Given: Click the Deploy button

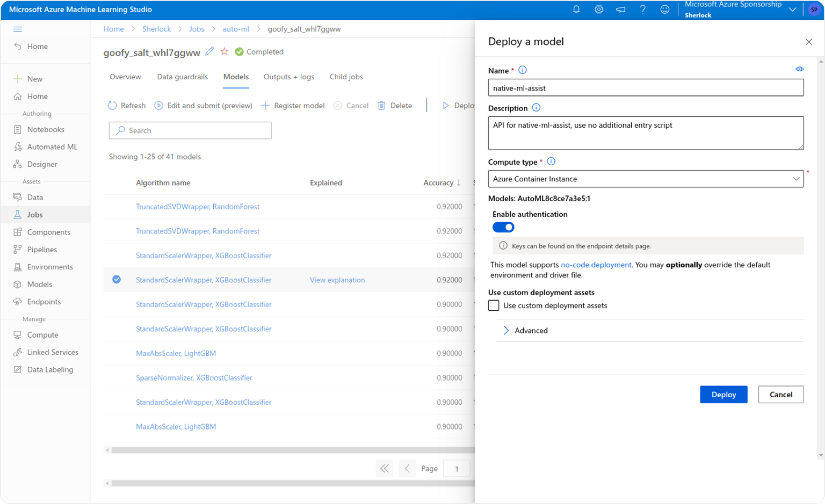Looking at the screenshot, I should [x=723, y=394].
